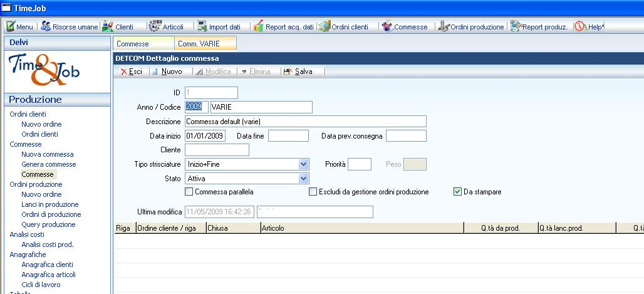644x294 pixels.
Task: Click the Descrizione input field
Action: (x=306, y=122)
